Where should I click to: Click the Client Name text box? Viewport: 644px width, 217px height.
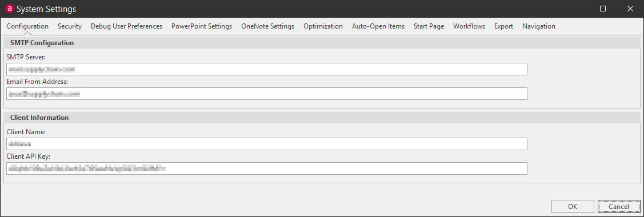(267, 144)
